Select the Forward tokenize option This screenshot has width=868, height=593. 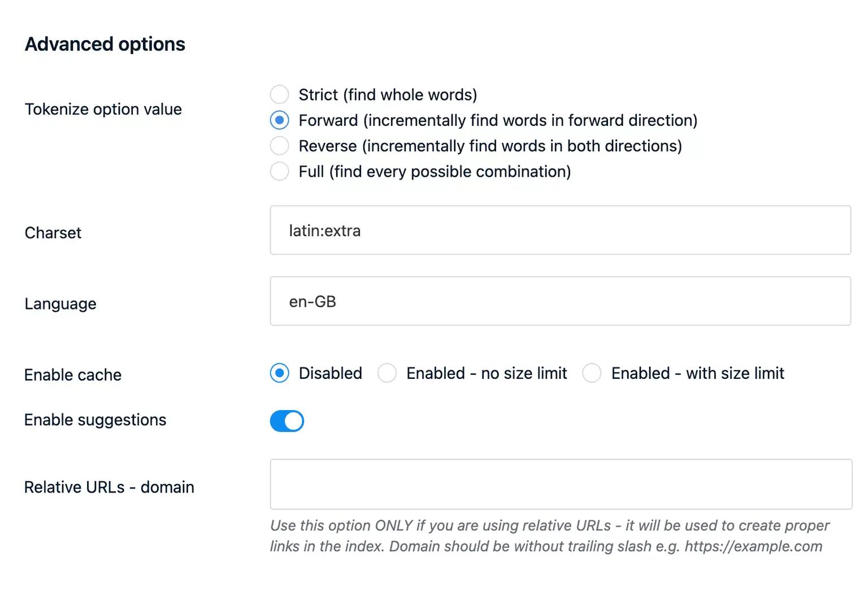(x=280, y=120)
